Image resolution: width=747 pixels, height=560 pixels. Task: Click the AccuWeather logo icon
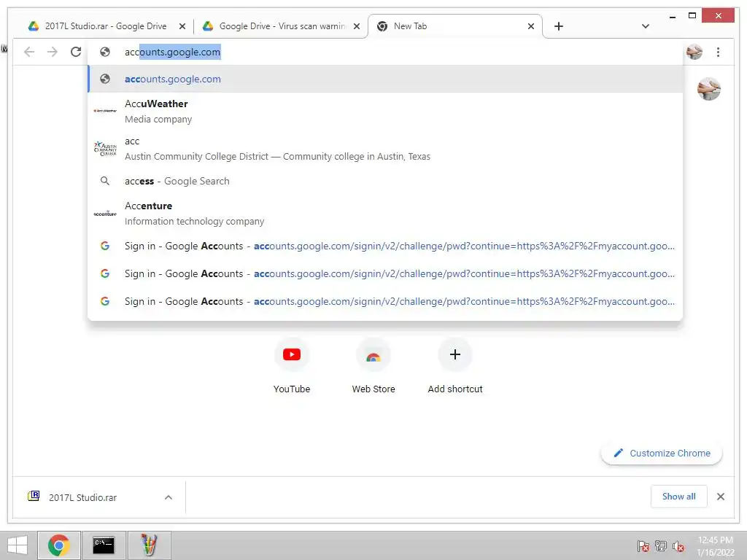pyautogui.click(x=105, y=111)
